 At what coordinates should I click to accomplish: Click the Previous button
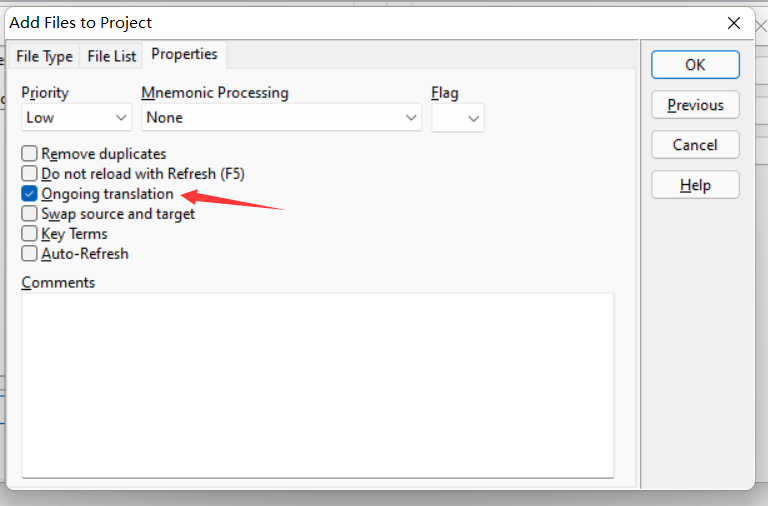click(x=695, y=105)
